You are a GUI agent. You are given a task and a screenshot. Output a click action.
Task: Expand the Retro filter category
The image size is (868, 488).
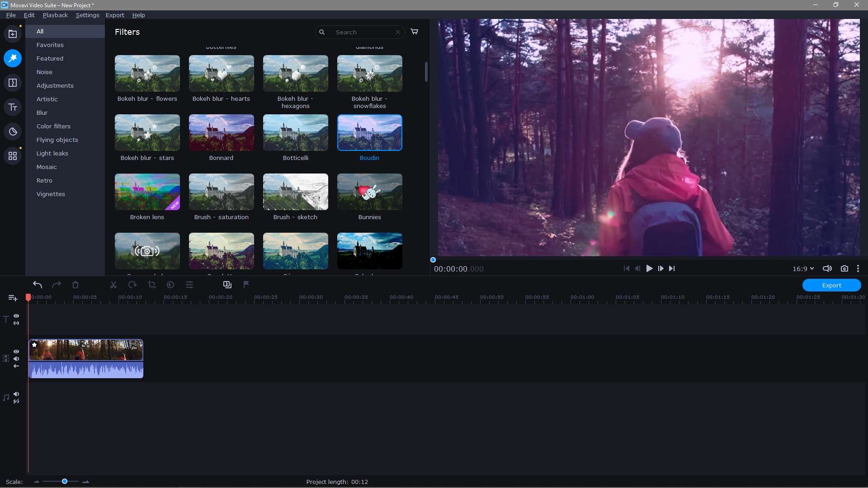click(x=45, y=180)
